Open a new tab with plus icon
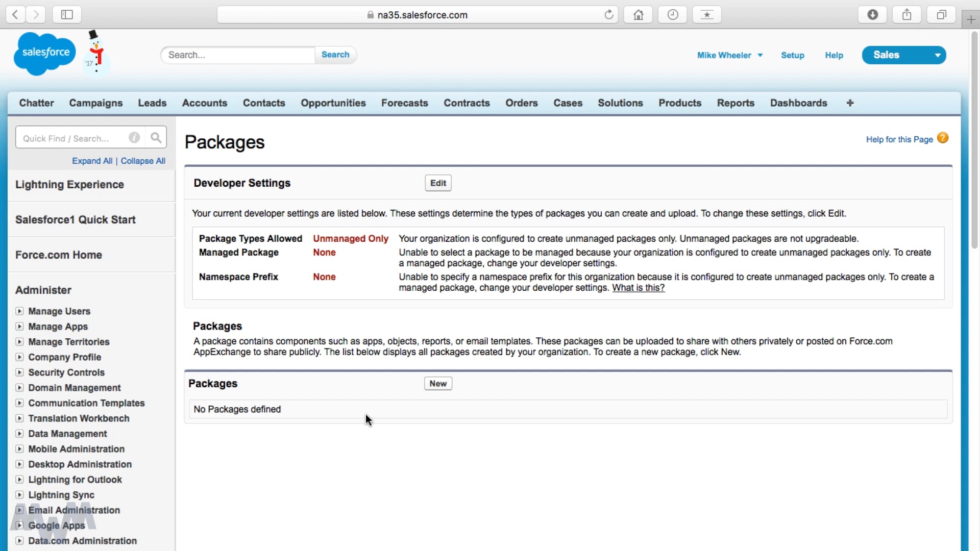This screenshot has height=551, width=980. pyautogui.click(x=971, y=20)
